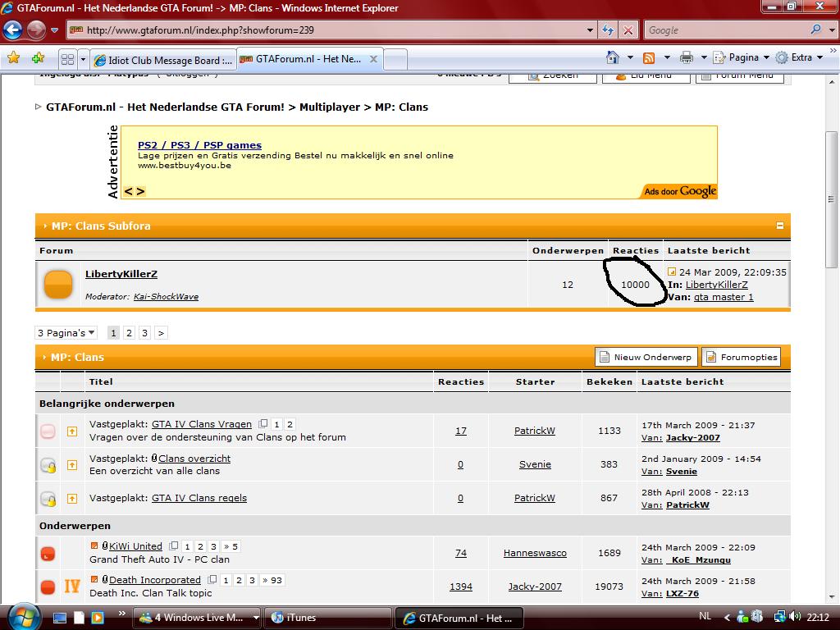Switch to Idiot Club Message Board tab
840x630 pixels.
click(x=163, y=60)
